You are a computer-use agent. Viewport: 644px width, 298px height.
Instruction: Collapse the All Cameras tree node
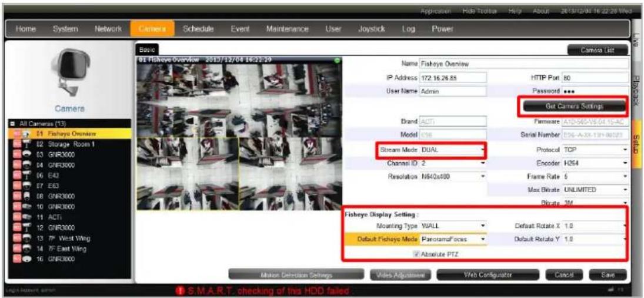pyautogui.click(x=12, y=124)
